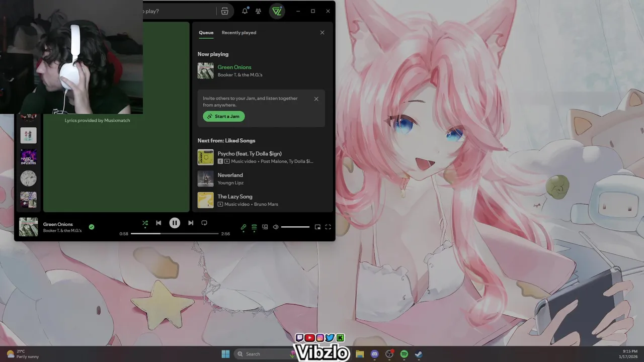
Task: Toggle the green liked check for Green Onions
Action: point(92,227)
